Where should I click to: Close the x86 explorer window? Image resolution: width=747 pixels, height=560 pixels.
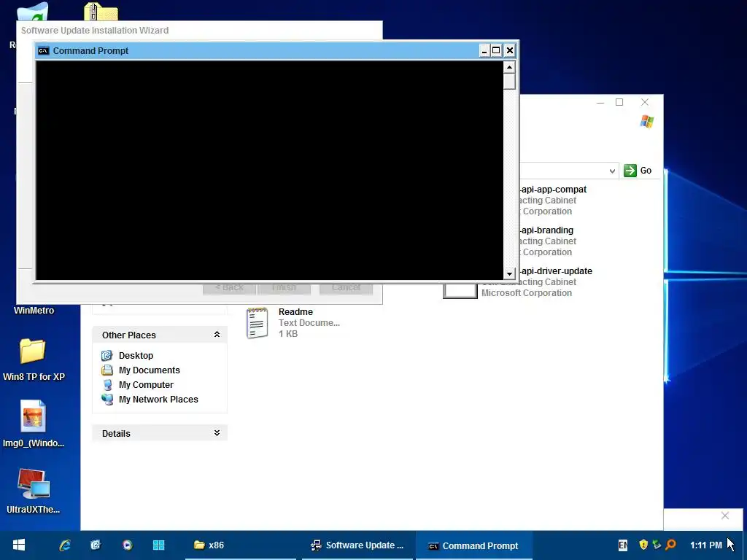coord(645,102)
